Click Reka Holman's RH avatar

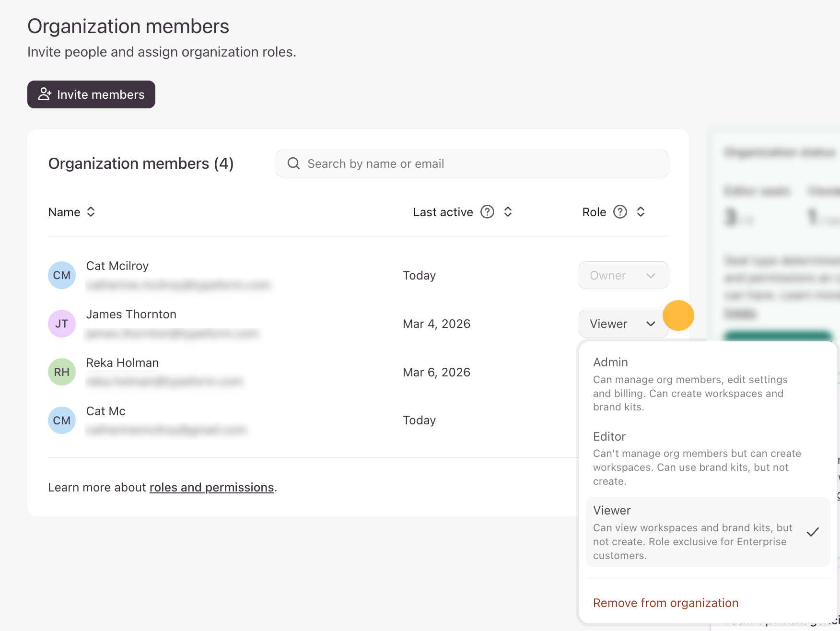click(62, 372)
